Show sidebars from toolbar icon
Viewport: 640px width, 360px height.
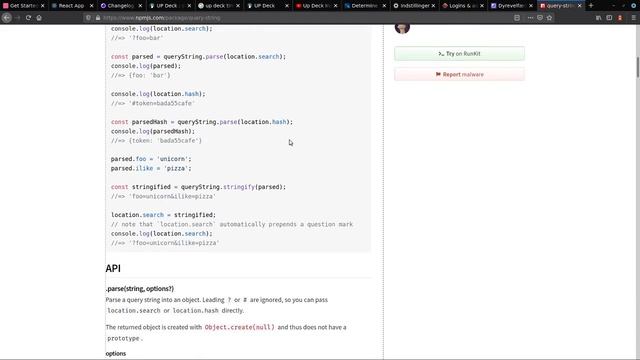(x=609, y=18)
